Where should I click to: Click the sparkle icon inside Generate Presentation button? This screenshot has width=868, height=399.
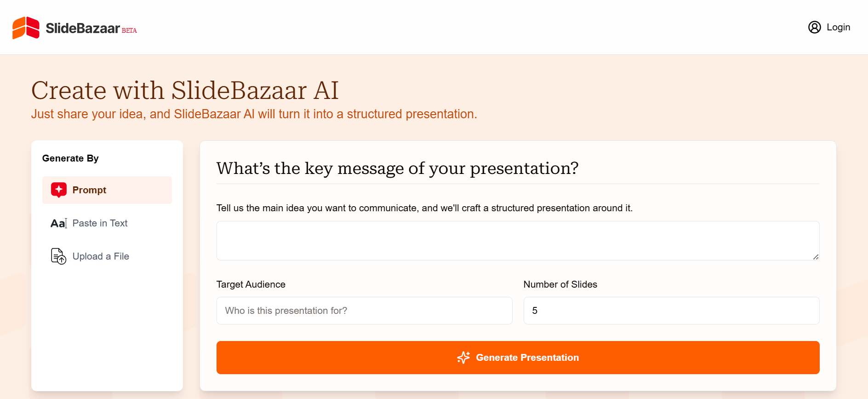coord(464,358)
